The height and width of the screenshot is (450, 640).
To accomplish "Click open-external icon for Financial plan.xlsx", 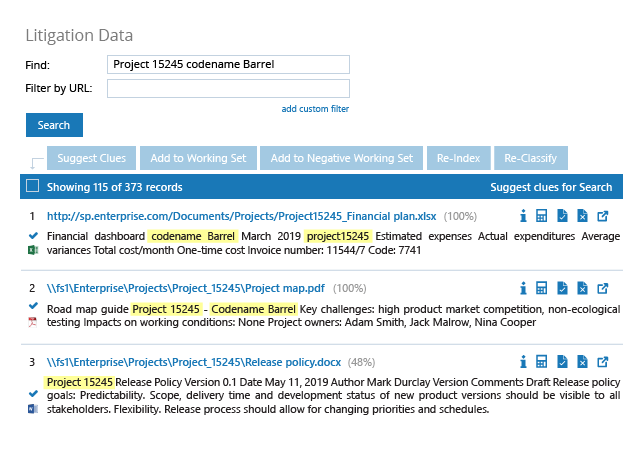I will [603, 216].
